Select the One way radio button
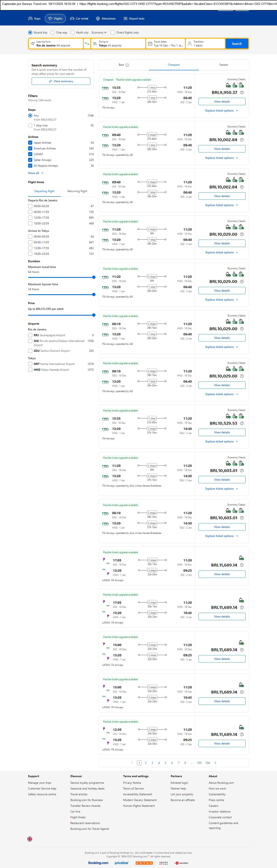The image size is (277, 868). 53,33
